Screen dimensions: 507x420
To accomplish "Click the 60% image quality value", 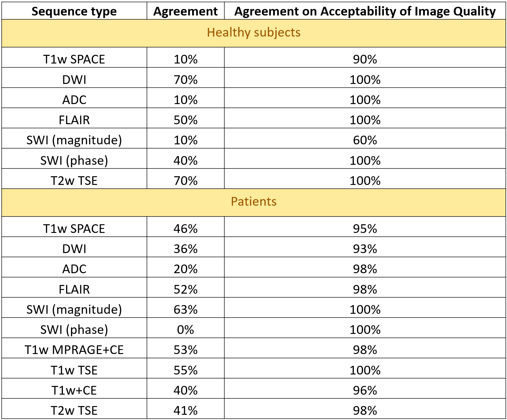I will tap(365, 140).
